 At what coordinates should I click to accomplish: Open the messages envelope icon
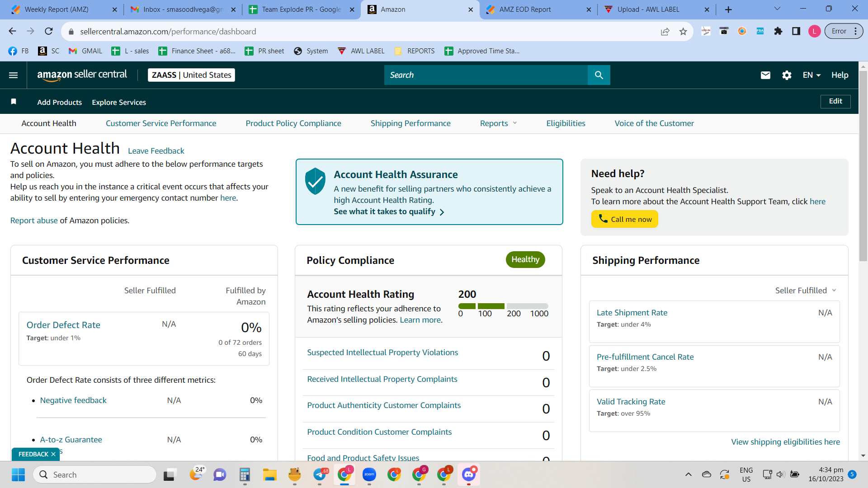765,75
